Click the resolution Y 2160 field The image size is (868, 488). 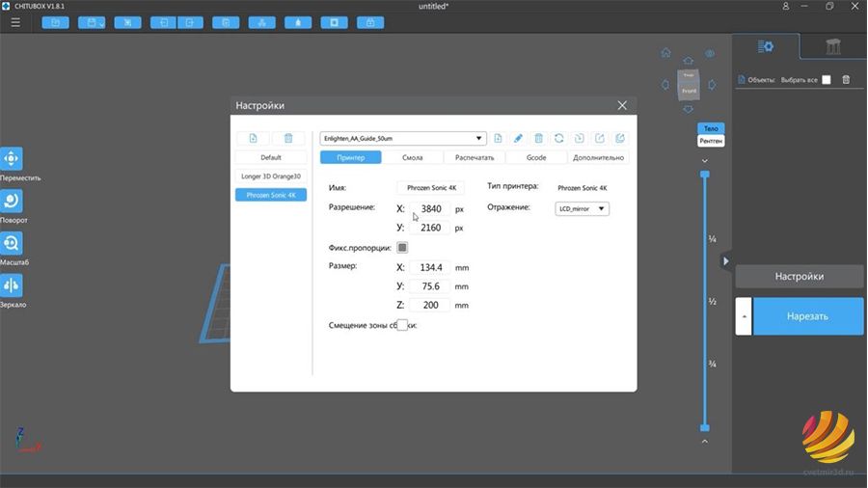[429, 228]
